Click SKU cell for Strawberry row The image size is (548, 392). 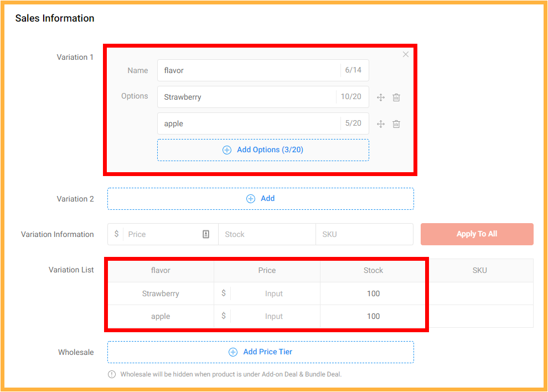click(480, 294)
